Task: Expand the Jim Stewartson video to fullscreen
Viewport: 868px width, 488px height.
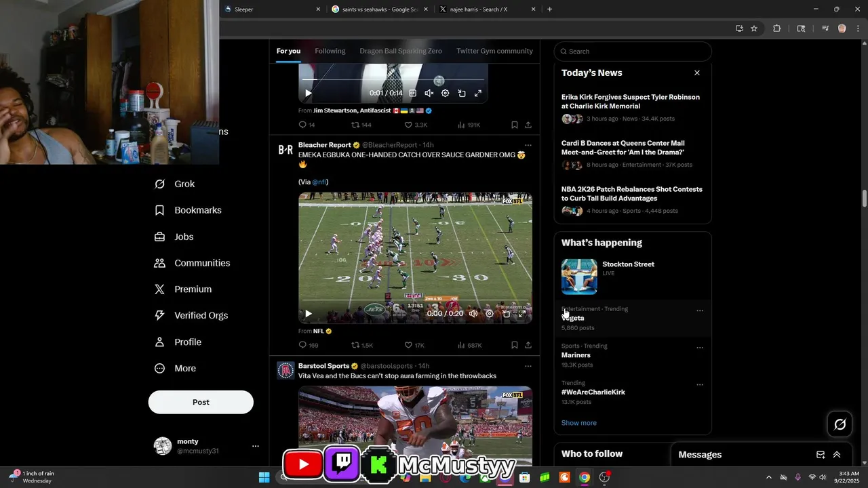Action: [478, 93]
